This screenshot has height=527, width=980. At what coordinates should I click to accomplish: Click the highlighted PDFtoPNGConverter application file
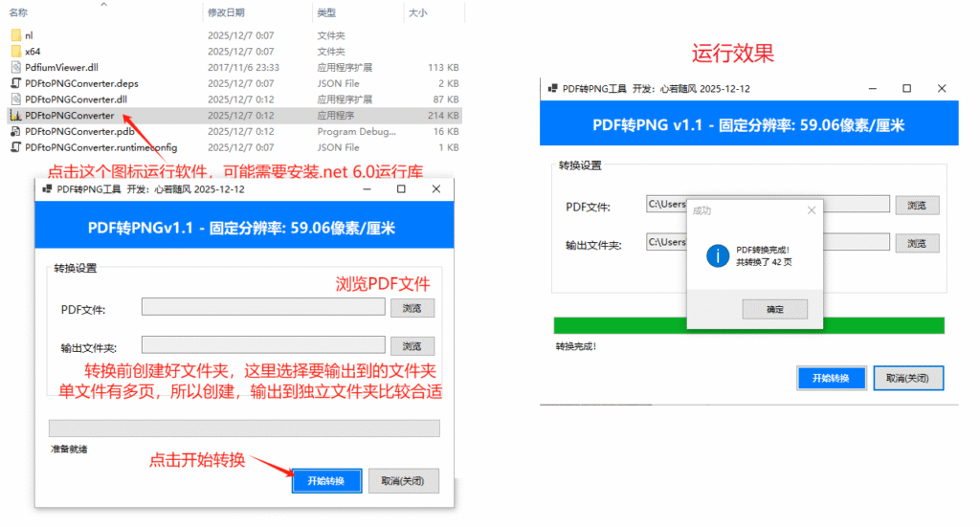point(69,116)
